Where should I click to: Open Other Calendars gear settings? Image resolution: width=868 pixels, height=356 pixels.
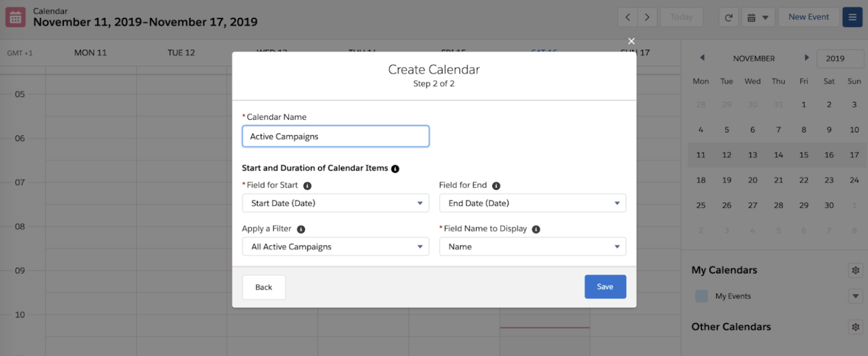(x=855, y=327)
